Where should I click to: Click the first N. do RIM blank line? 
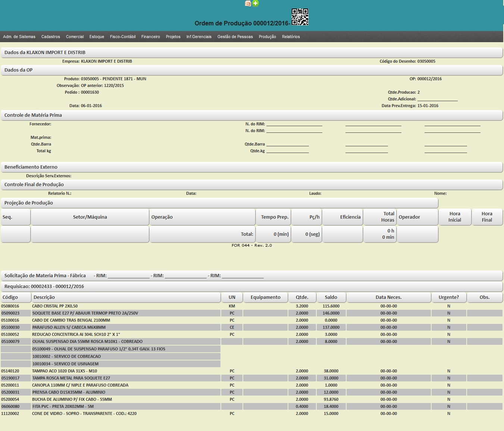[x=294, y=124]
